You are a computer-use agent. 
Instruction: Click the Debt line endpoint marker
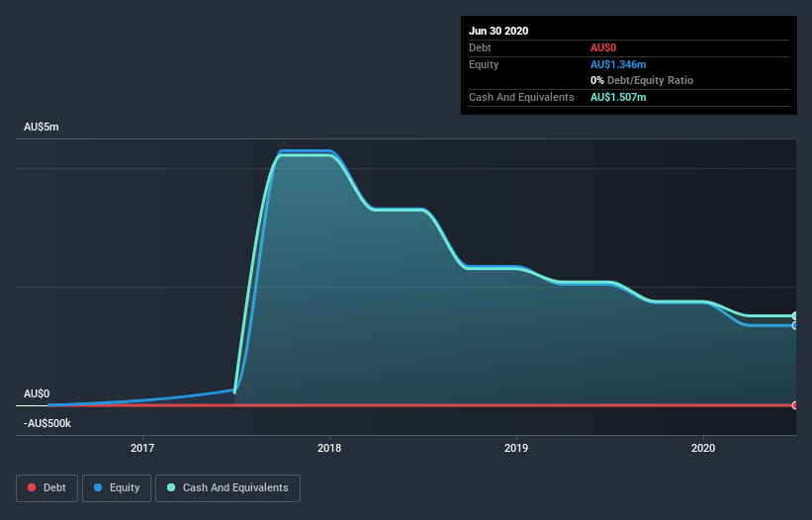[x=795, y=405]
